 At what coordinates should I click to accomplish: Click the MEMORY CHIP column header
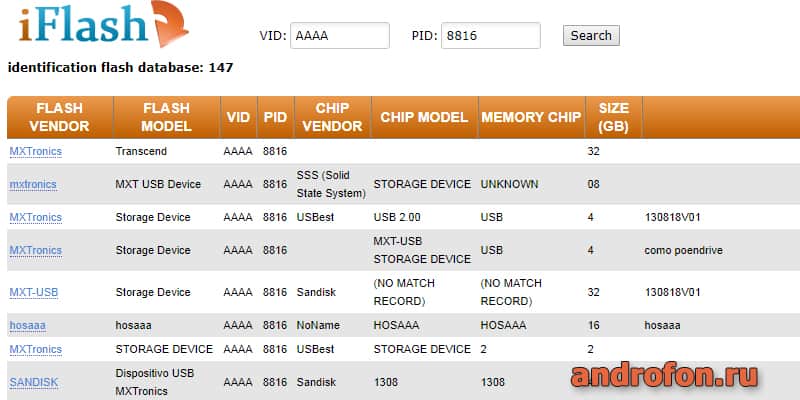coord(531,117)
